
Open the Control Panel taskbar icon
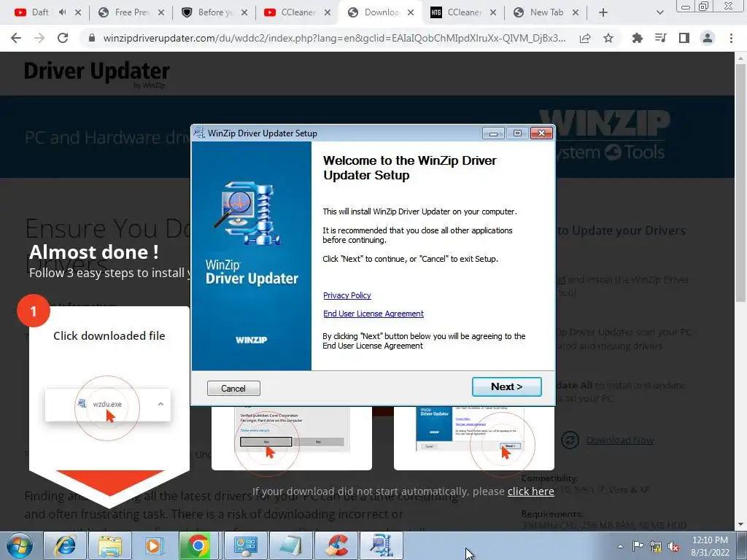tap(245, 545)
